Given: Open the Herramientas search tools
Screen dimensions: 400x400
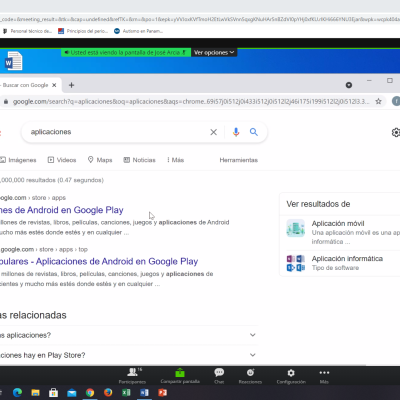Looking at the screenshot, I should pos(239,160).
